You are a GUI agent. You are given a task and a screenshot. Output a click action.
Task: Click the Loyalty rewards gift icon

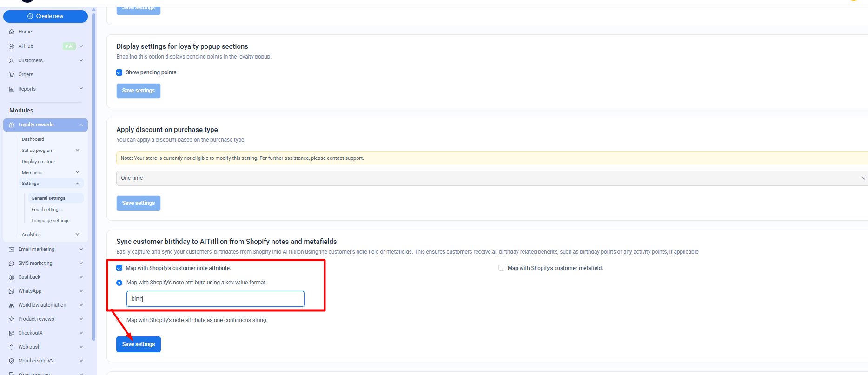12,125
